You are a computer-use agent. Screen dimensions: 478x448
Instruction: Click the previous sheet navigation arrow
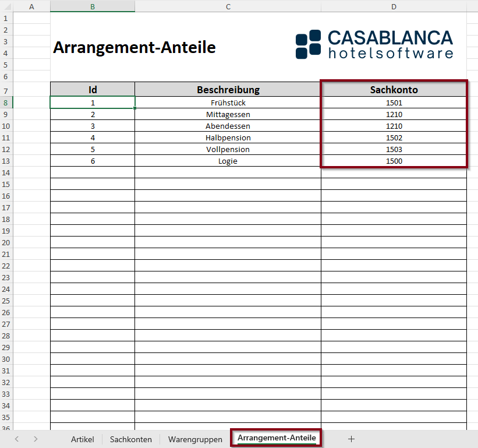(x=17, y=439)
